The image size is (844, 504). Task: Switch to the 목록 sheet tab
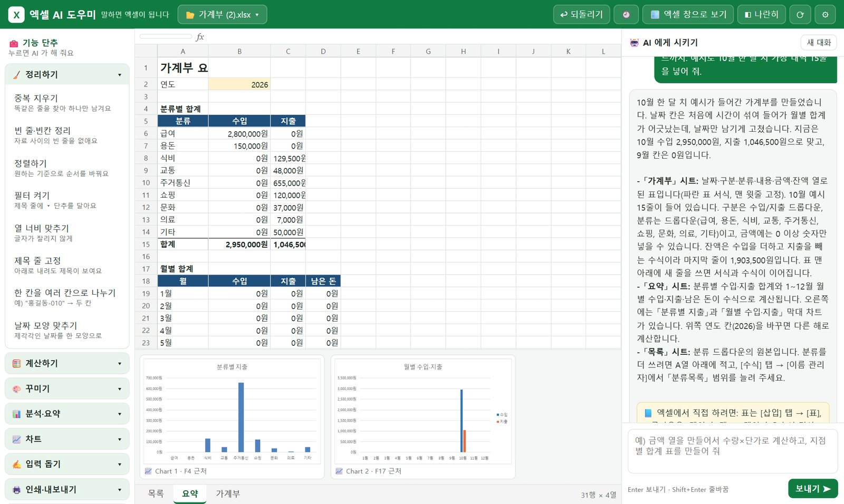tap(156, 493)
